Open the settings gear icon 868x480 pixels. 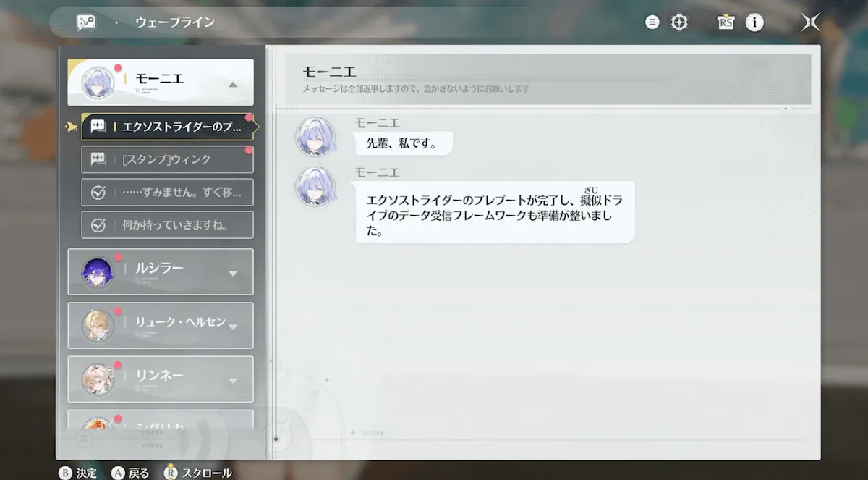(x=679, y=22)
